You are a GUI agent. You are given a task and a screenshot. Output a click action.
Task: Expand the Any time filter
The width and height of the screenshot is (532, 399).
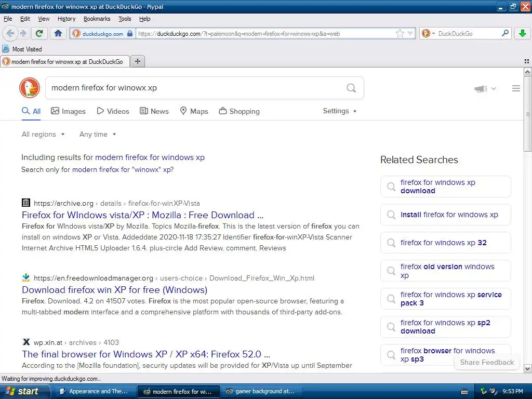(x=98, y=135)
